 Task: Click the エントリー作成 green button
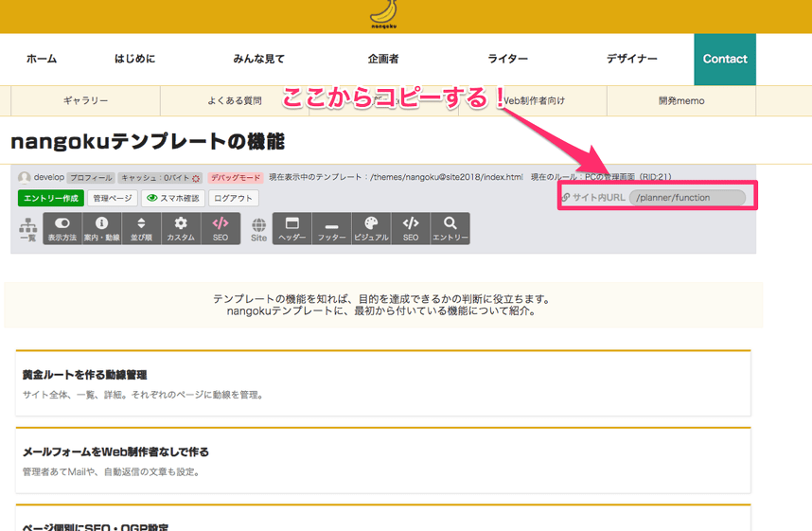[50, 199]
